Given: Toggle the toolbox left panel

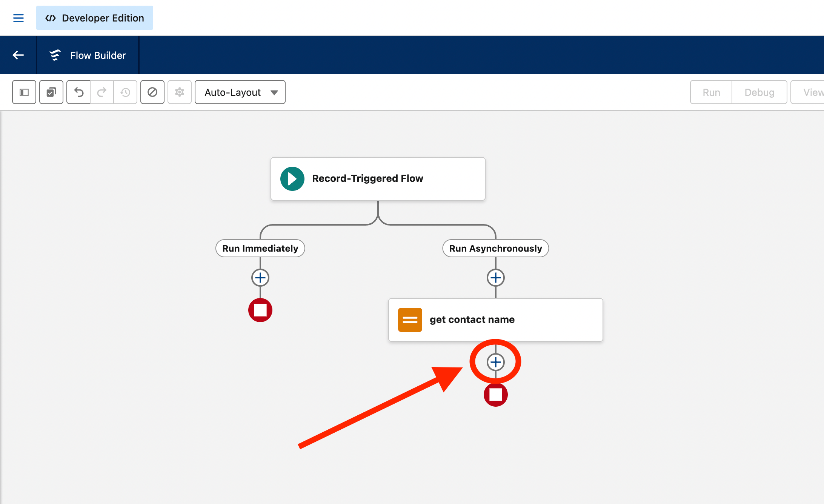Looking at the screenshot, I should pyautogui.click(x=24, y=92).
